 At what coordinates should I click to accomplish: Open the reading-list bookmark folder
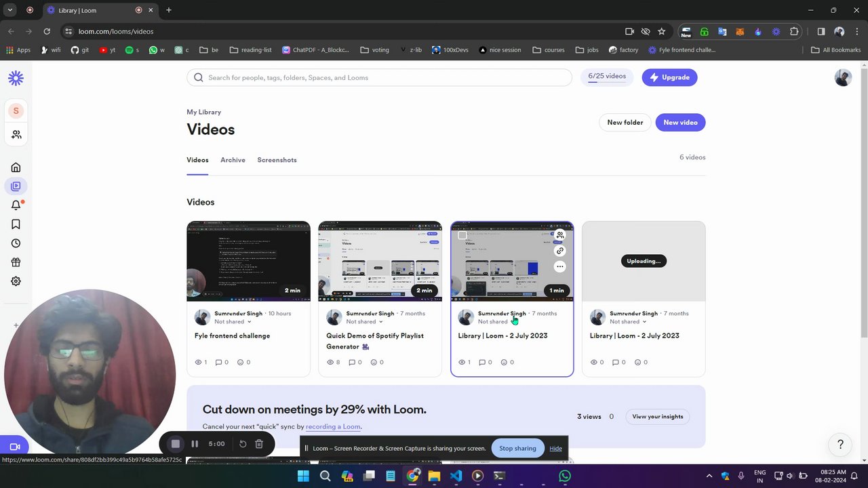[251, 49]
